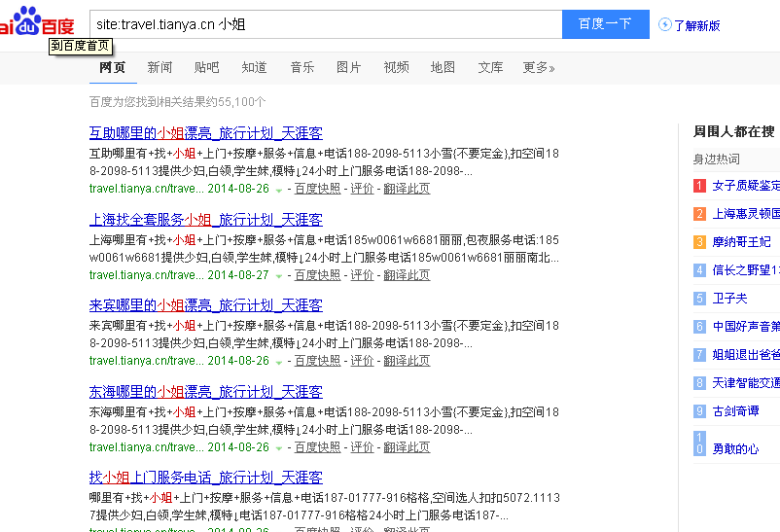Switch to the 新闻 tab
The width and height of the screenshot is (780, 532).
(x=160, y=67)
